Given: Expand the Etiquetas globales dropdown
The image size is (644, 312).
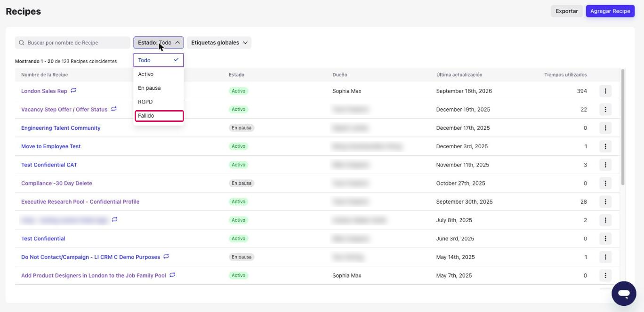Looking at the screenshot, I should 219,43.
